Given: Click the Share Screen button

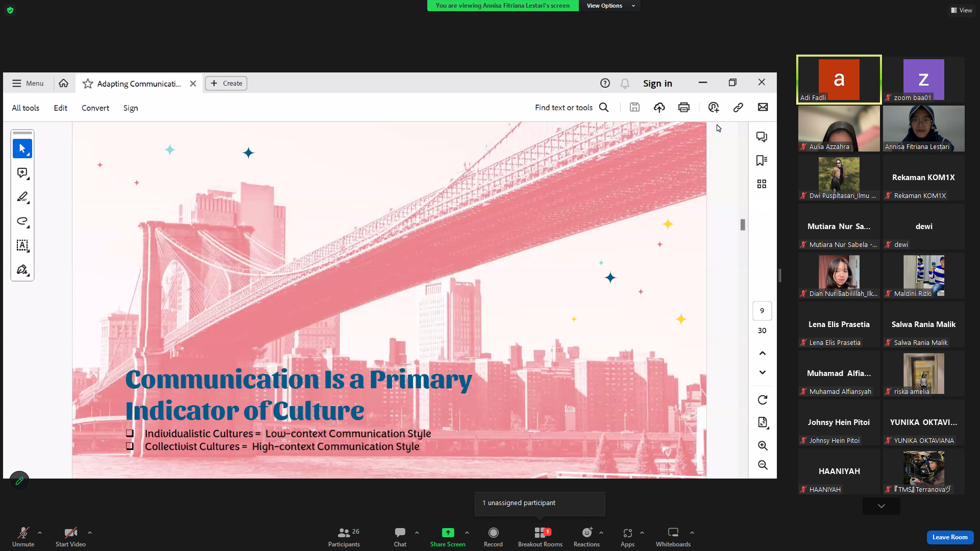Looking at the screenshot, I should 448,537.
